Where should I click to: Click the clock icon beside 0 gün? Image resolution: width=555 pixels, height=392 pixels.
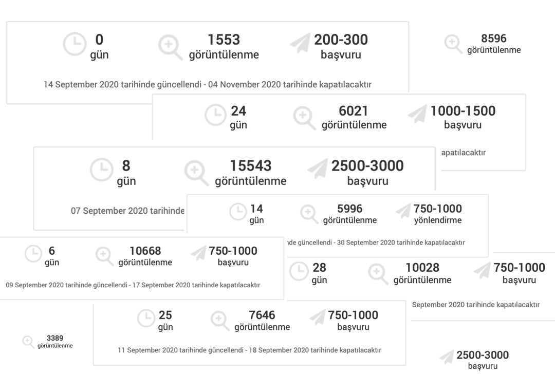click(75, 45)
